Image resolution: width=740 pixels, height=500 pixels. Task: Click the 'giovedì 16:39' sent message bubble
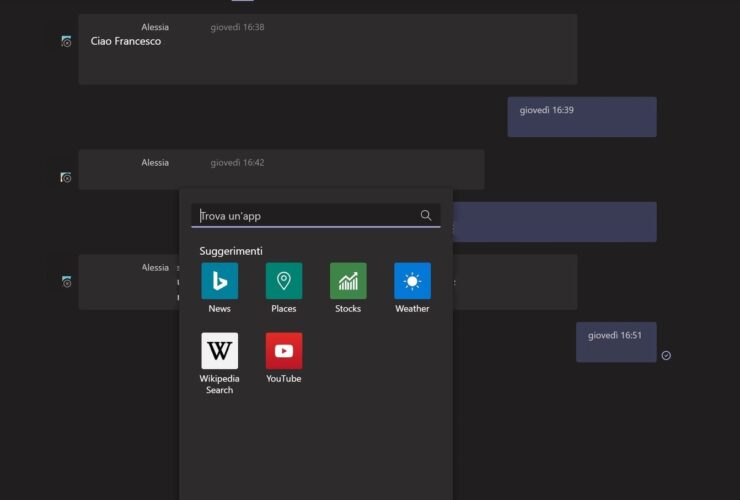(582, 117)
